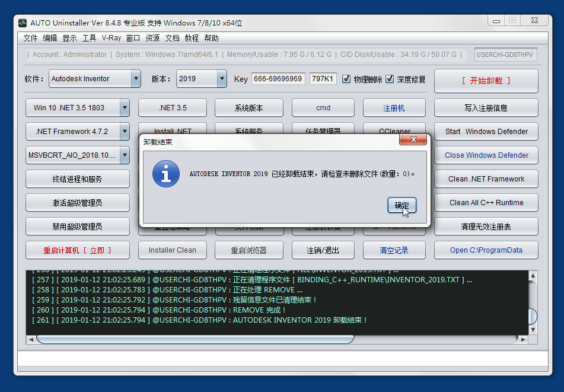Image resolution: width=564 pixels, height=392 pixels.
Task: Click log line 261 卸载结束
Action: pos(199,320)
